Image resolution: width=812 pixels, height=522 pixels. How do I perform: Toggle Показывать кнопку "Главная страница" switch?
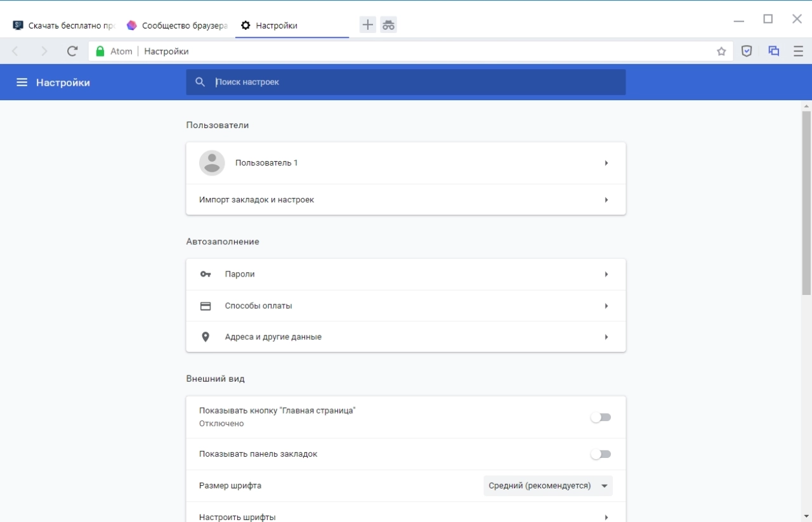pos(600,417)
